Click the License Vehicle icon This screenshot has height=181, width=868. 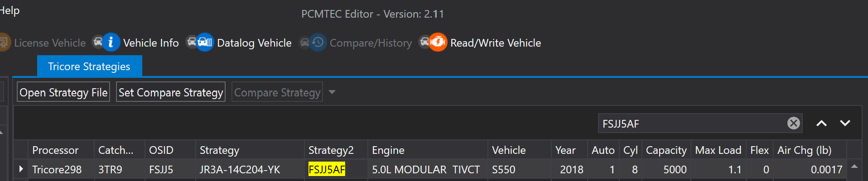(4, 43)
